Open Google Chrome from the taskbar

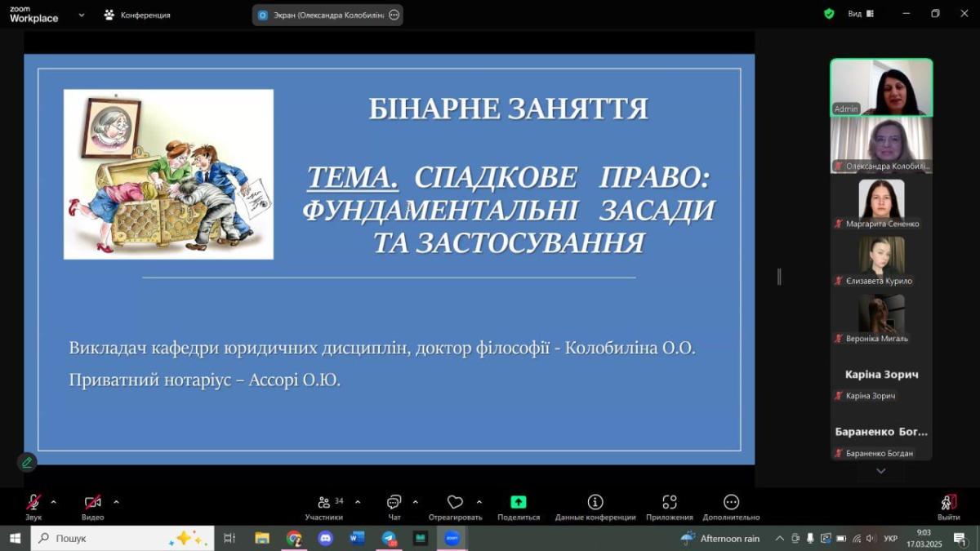click(294, 538)
